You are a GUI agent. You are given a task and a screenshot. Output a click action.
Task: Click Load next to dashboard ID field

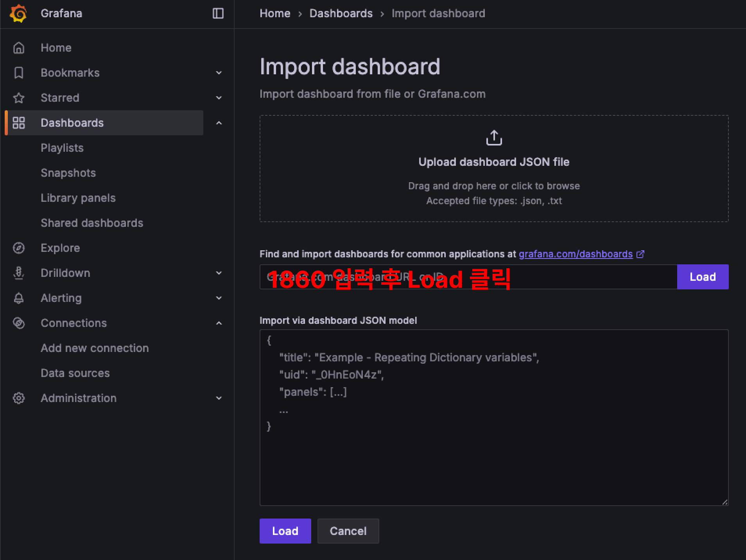tap(703, 277)
